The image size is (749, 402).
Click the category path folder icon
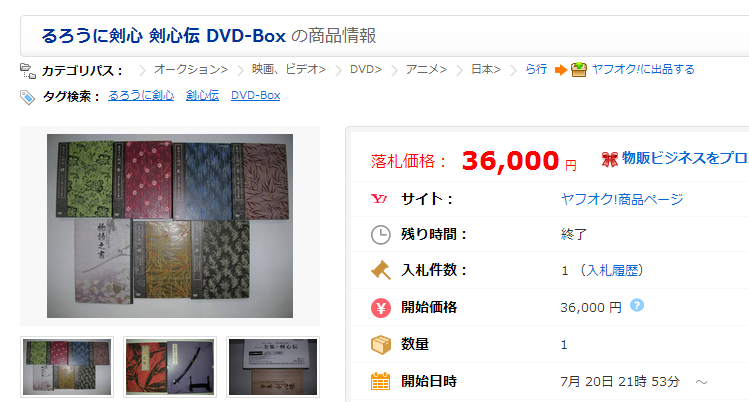click(28, 71)
